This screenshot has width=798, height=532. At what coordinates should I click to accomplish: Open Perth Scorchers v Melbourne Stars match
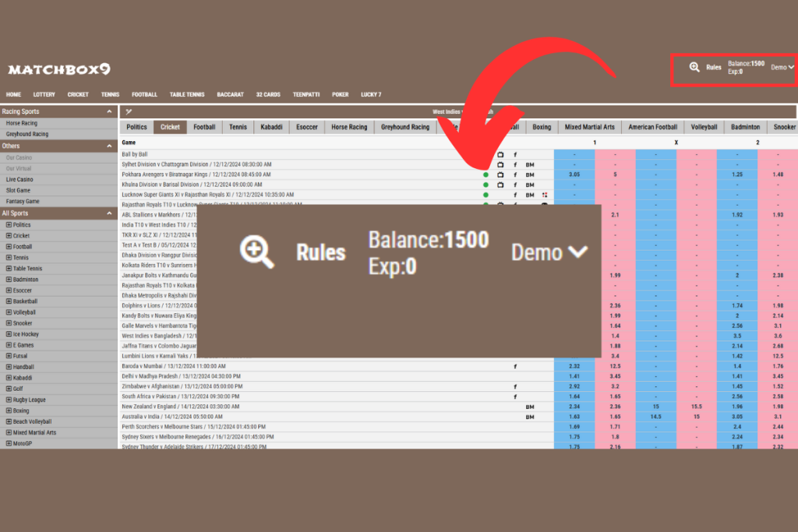pos(193,427)
